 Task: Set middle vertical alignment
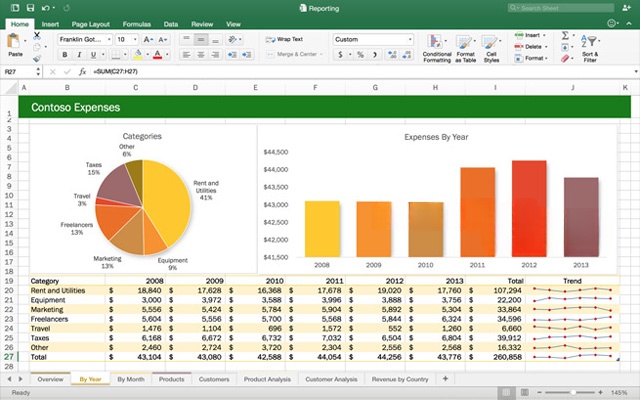(x=201, y=40)
